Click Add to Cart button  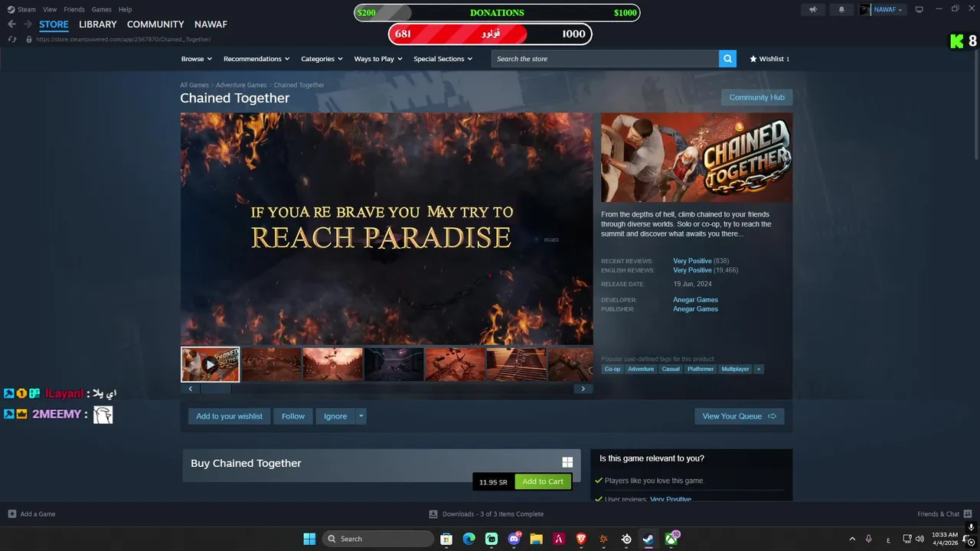(543, 481)
